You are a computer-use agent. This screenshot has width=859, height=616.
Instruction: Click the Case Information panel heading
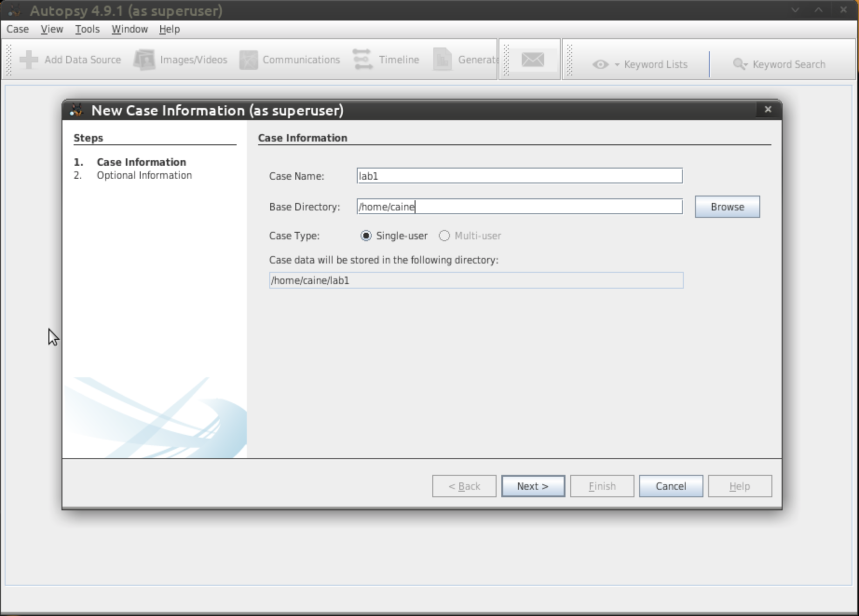click(302, 138)
